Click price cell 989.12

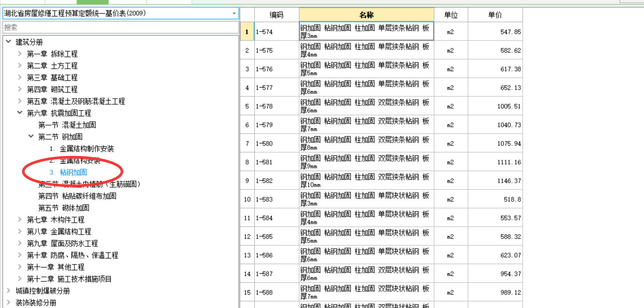(495, 293)
